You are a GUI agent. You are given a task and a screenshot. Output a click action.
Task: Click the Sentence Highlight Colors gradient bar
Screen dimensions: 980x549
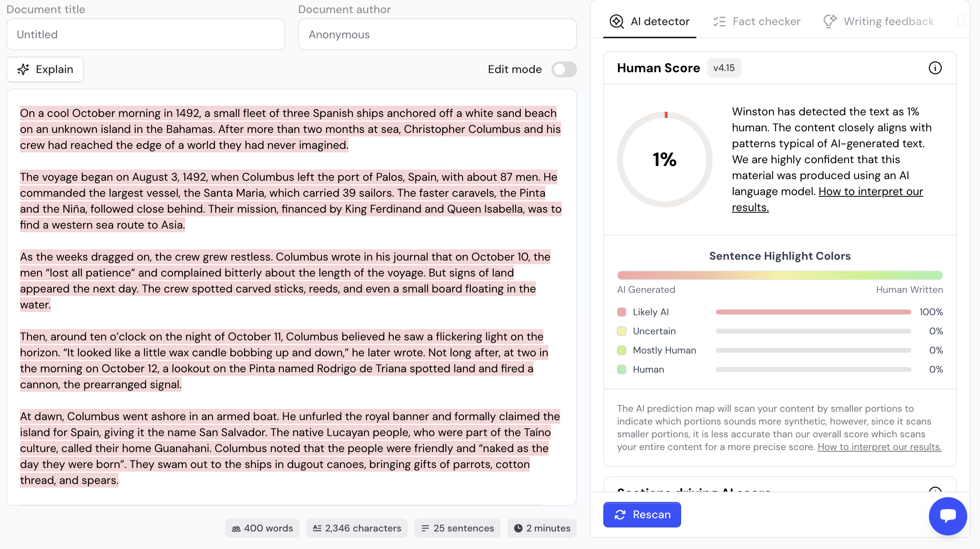pyautogui.click(x=780, y=275)
